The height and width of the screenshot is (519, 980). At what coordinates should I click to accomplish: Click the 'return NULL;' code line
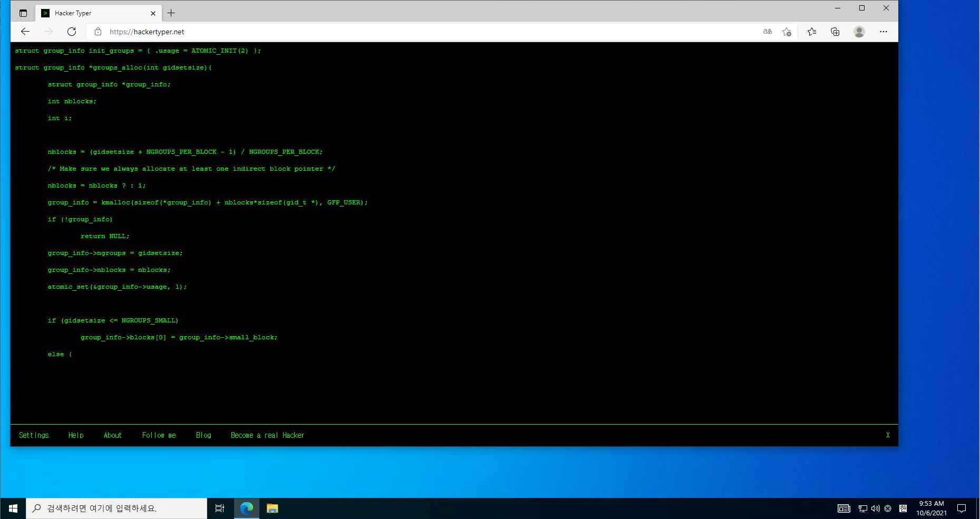pyautogui.click(x=105, y=236)
